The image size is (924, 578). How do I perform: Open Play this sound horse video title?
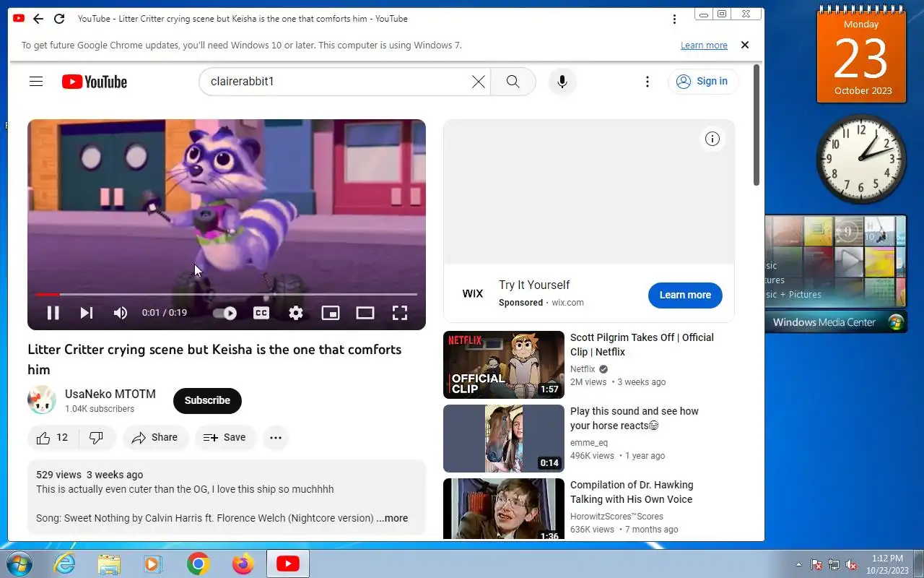click(x=635, y=418)
